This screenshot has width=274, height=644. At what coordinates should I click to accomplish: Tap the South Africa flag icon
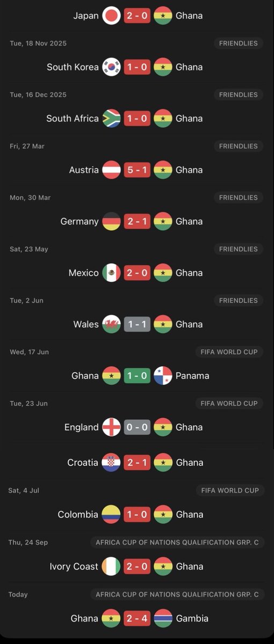pos(111,119)
